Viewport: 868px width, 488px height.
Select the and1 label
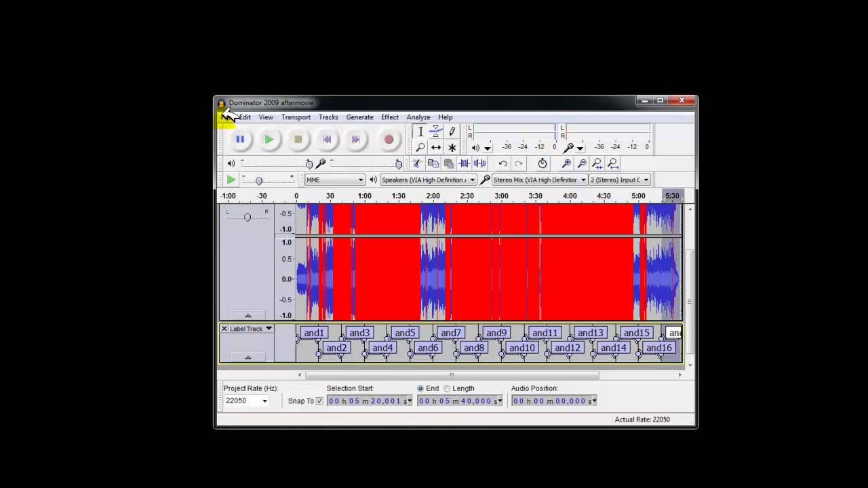(314, 333)
